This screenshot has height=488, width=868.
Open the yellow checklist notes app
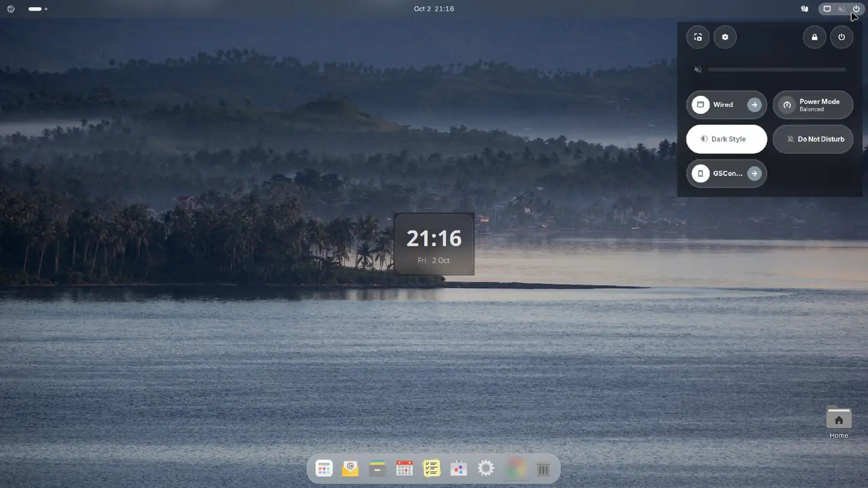[x=432, y=469]
